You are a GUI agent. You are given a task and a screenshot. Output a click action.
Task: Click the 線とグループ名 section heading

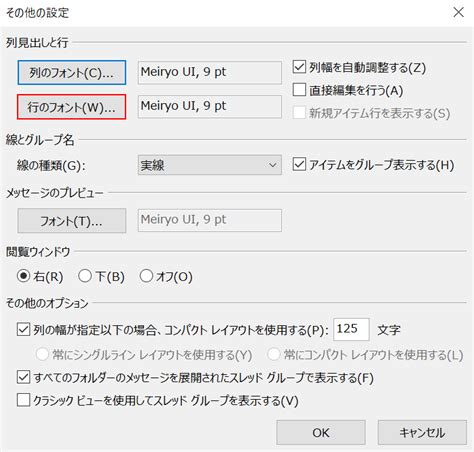click(x=40, y=140)
